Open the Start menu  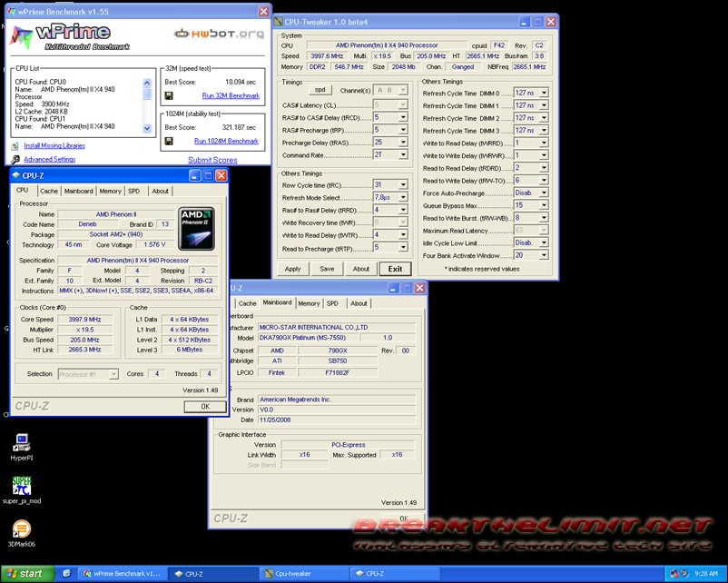click(x=28, y=574)
